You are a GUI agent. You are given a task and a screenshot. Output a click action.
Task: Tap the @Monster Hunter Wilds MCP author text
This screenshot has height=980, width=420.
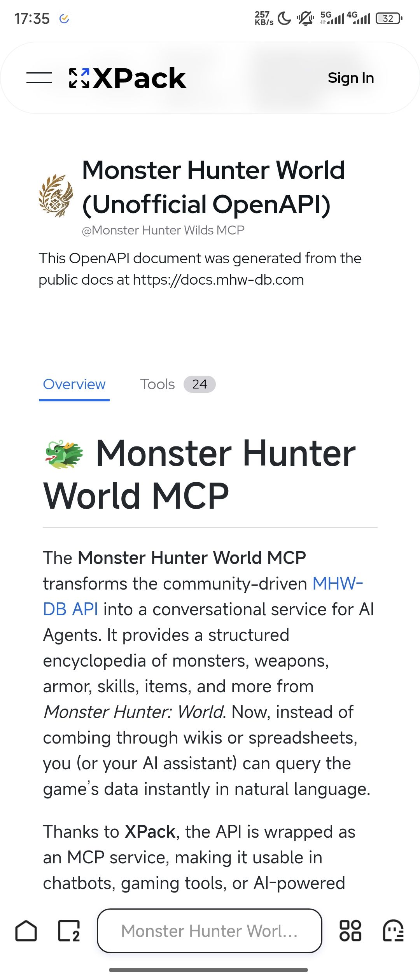point(163,230)
